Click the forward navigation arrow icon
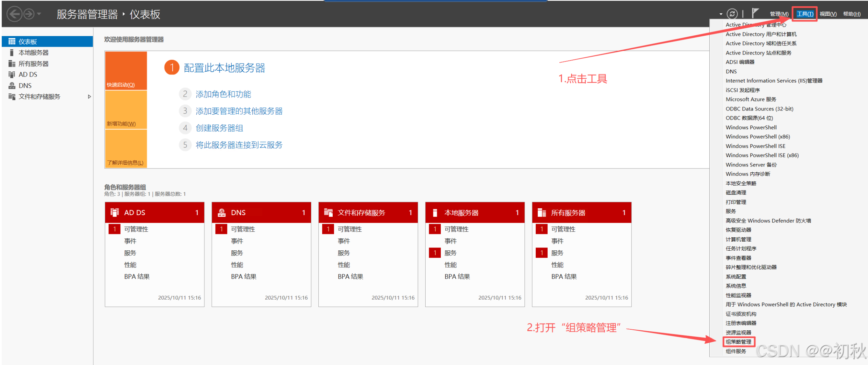868x365 pixels. pos(29,14)
